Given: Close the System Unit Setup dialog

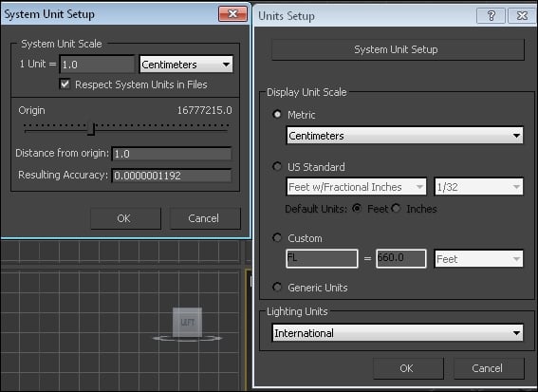Looking at the screenshot, I should pos(232,13).
